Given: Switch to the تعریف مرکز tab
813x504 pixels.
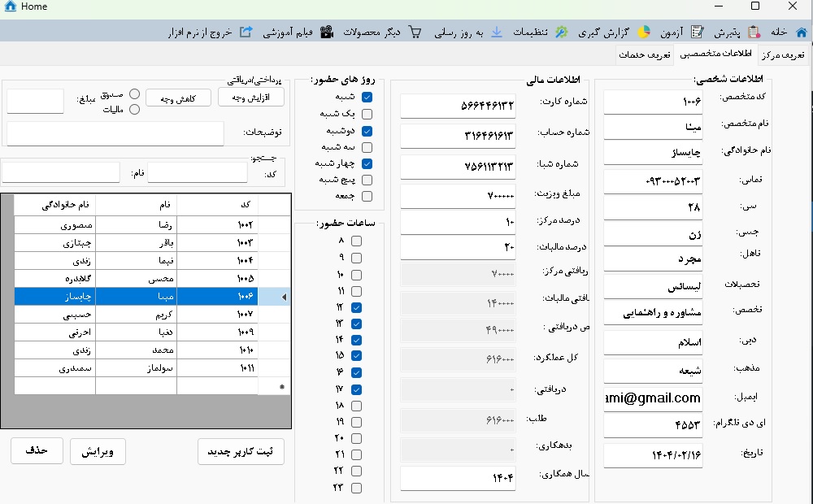Looking at the screenshot, I should [x=784, y=54].
